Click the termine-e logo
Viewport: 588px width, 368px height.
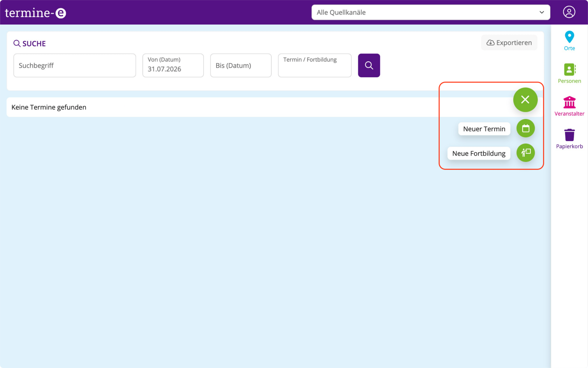click(35, 13)
